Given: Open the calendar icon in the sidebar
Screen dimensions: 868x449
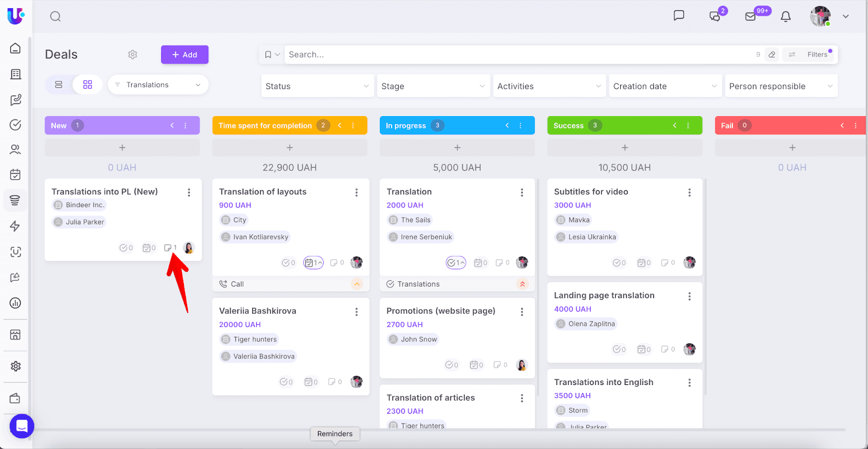Looking at the screenshot, I should [x=15, y=174].
